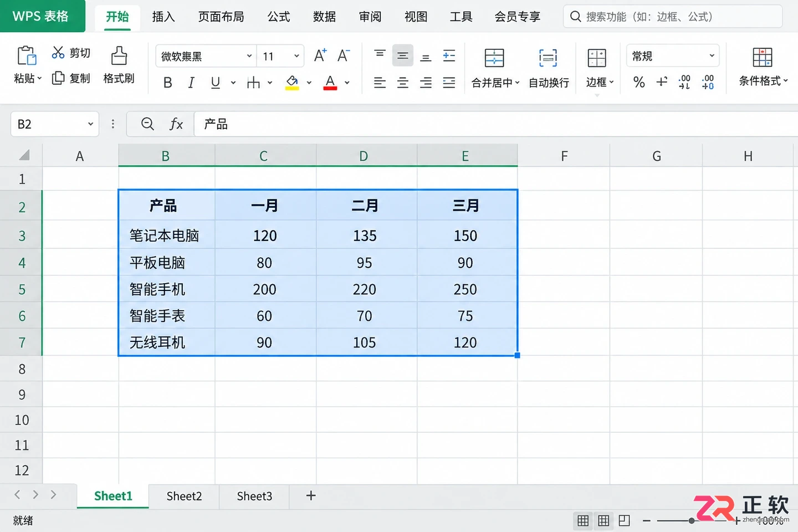Open the font size dropdown
This screenshot has width=798, height=532.
(296, 56)
